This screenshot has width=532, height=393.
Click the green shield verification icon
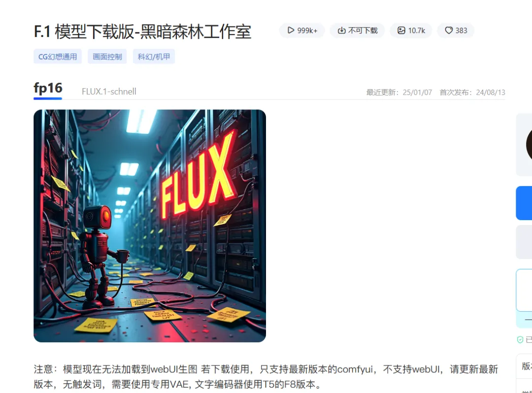tap(520, 339)
